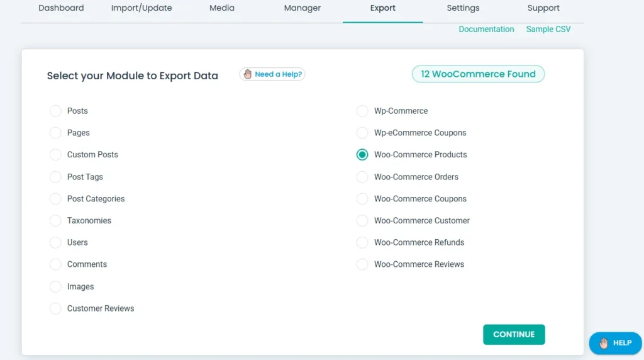Choose Woo-Commerce Refunds radio button

(x=362, y=242)
